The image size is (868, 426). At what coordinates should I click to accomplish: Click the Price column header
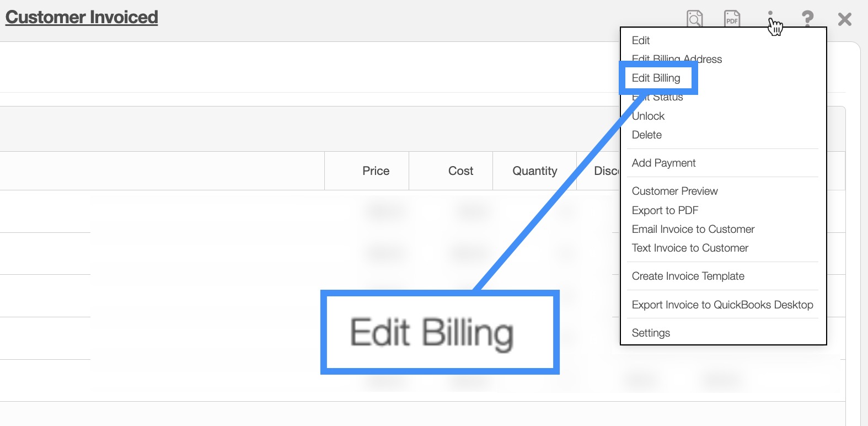pyautogui.click(x=376, y=171)
